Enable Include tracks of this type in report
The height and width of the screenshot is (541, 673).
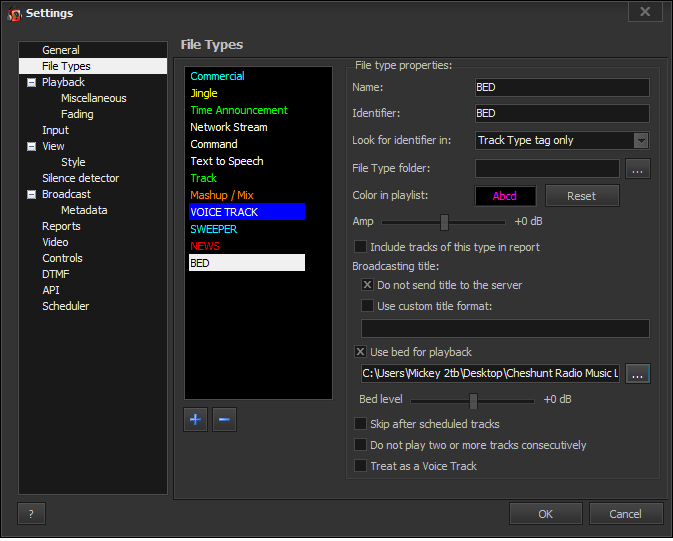[x=360, y=248]
